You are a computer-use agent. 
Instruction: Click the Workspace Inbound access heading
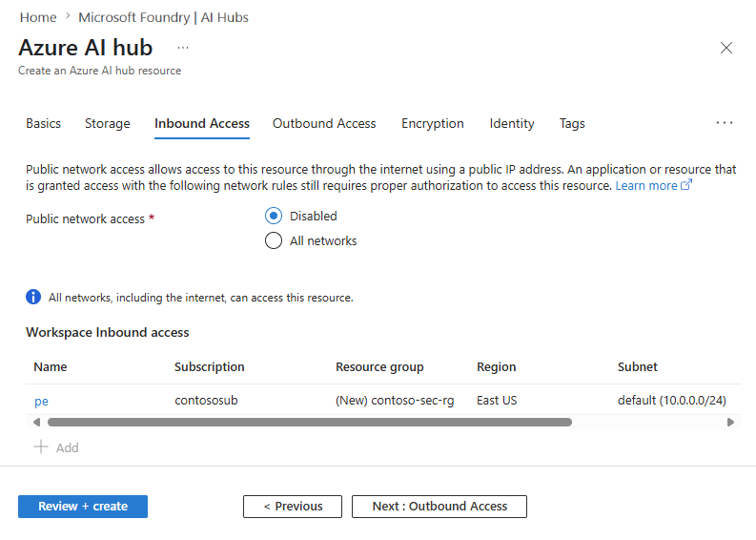click(x=108, y=332)
